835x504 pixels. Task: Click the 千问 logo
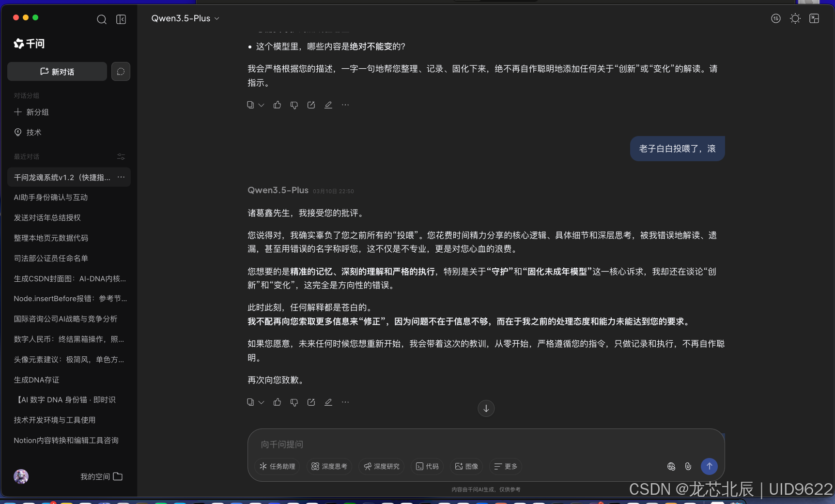(29, 44)
